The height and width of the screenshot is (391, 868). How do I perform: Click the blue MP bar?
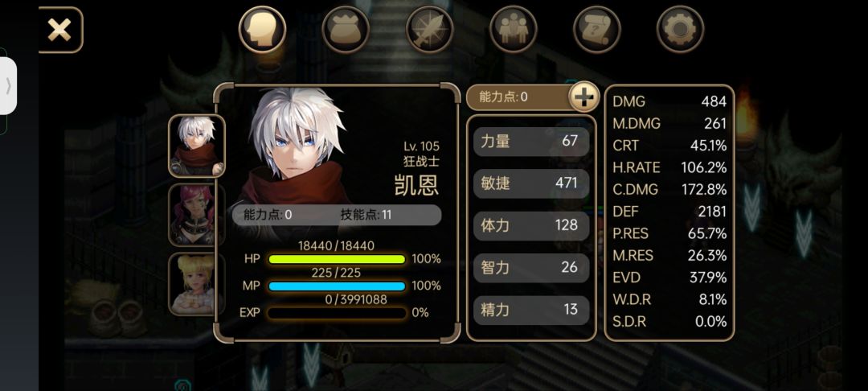pyautogui.click(x=337, y=286)
